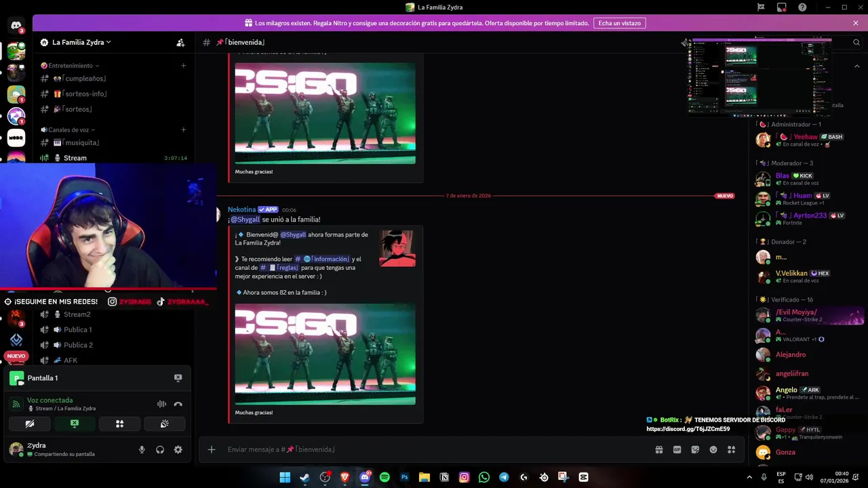
Task: Open Discord direct messages home icon
Action: (16, 26)
